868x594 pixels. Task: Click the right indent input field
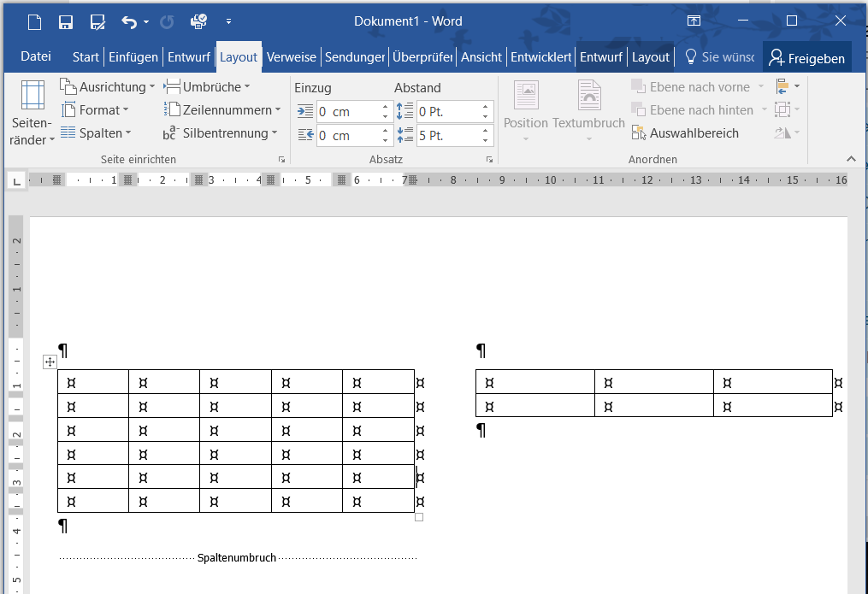coord(348,136)
